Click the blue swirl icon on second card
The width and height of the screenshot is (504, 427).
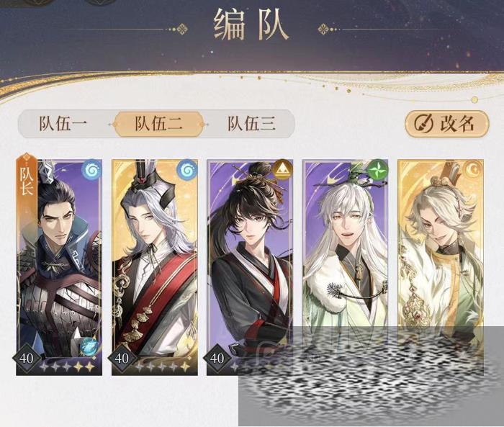tap(187, 169)
